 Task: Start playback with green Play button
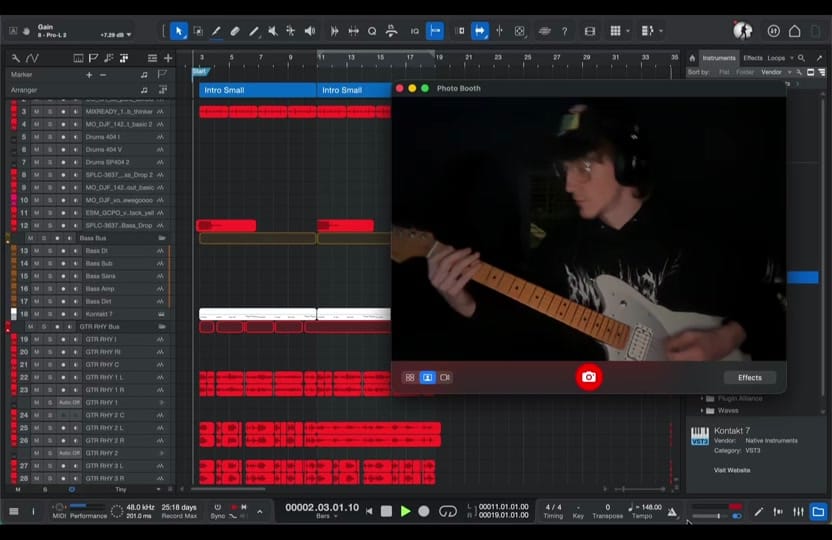point(405,511)
